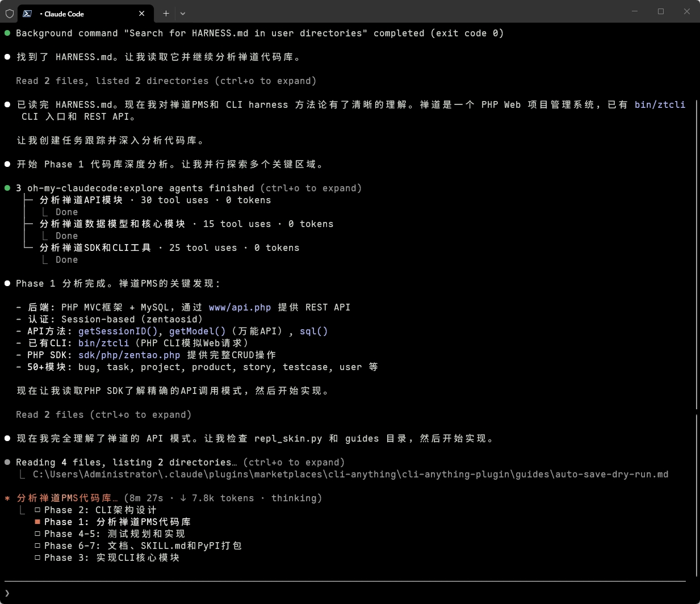Click the prompt chevron at the bottom
The height and width of the screenshot is (604, 700).
(x=7, y=593)
